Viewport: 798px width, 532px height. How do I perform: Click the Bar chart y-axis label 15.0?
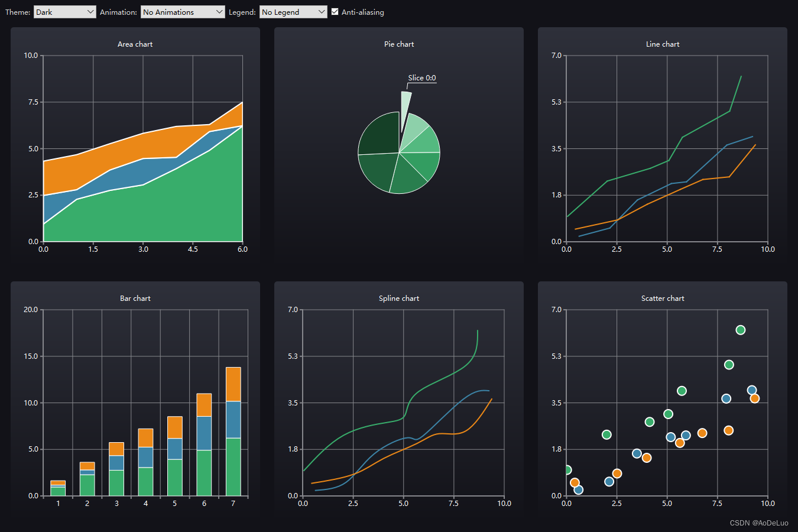(31, 356)
